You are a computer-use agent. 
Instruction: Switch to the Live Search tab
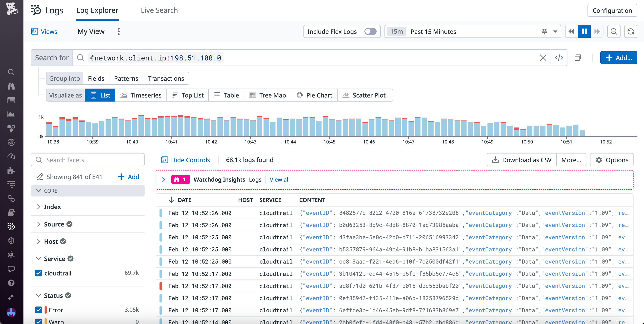[x=159, y=10]
